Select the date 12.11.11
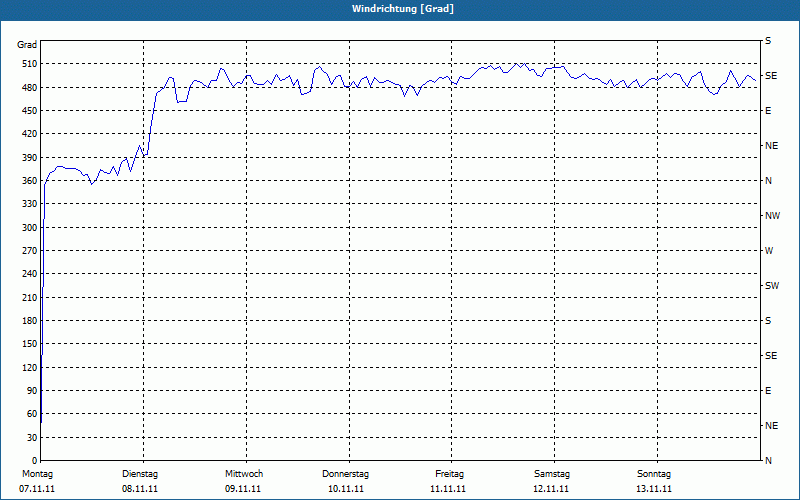 pyautogui.click(x=551, y=489)
